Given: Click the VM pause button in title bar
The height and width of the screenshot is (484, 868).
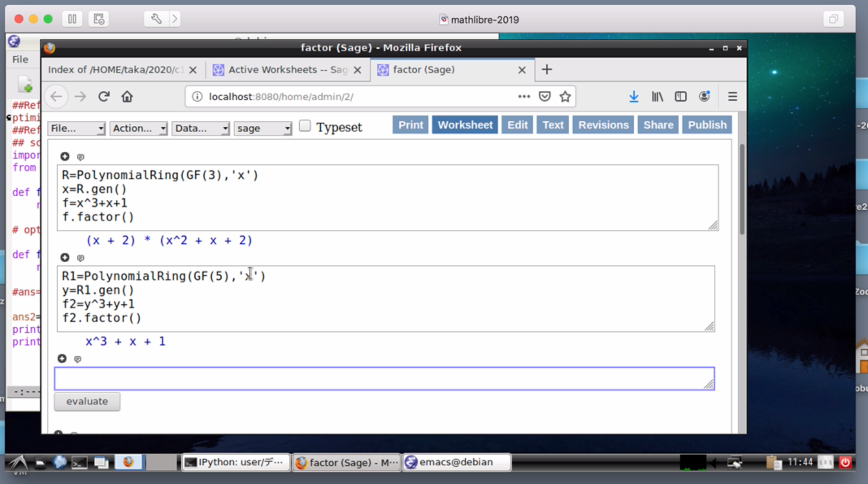Looking at the screenshot, I should pyautogui.click(x=72, y=19).
